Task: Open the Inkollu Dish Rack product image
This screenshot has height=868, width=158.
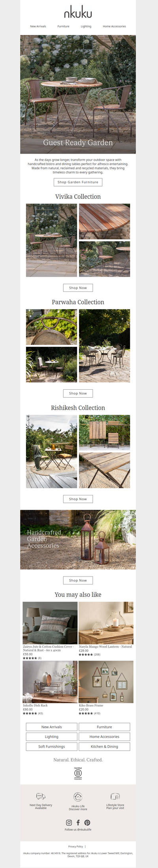Action: tap(50, 682)
